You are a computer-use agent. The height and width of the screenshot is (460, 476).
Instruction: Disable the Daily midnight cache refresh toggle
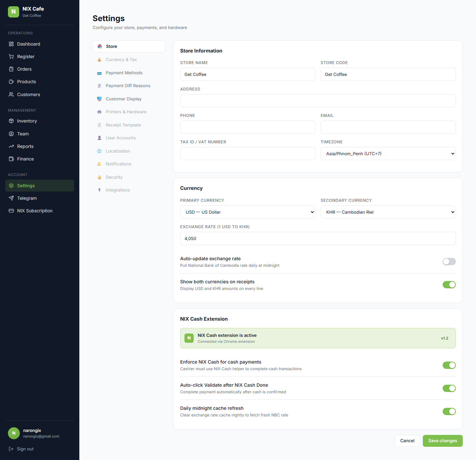[x=449, y=411]
